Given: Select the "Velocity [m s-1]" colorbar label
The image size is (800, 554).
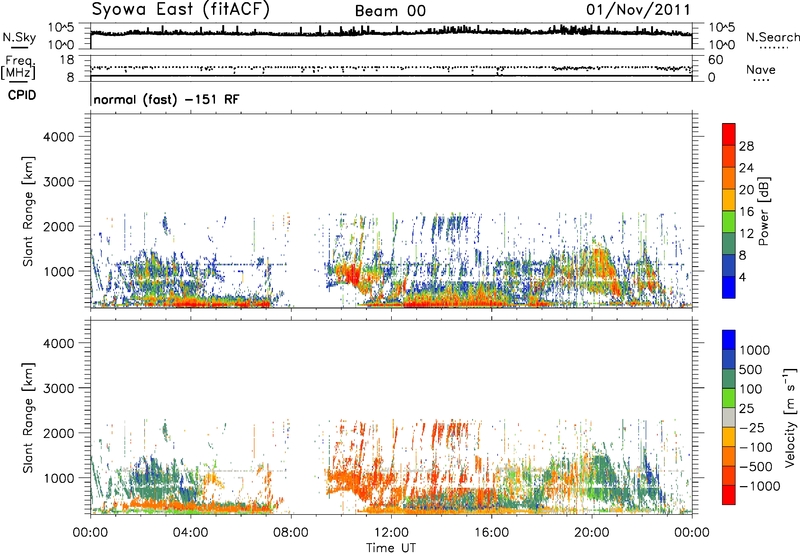Looking at the screenshot, I should coord(790,417).
